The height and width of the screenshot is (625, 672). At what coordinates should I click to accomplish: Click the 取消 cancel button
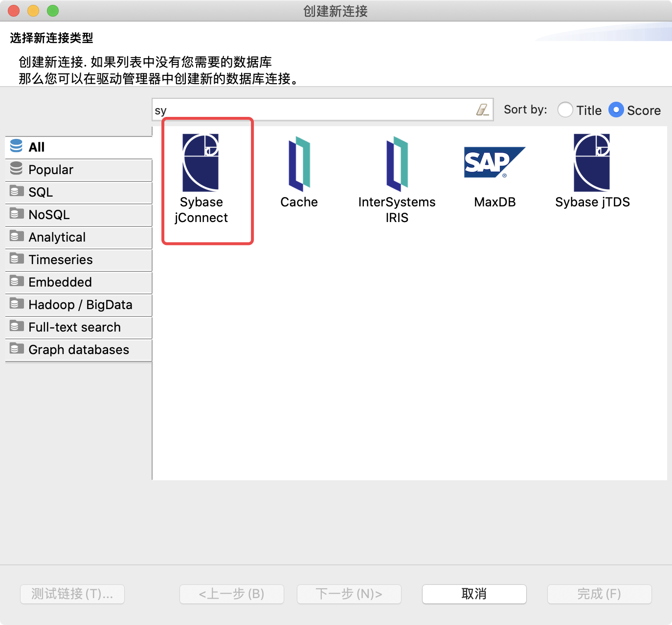coord(473,594)
